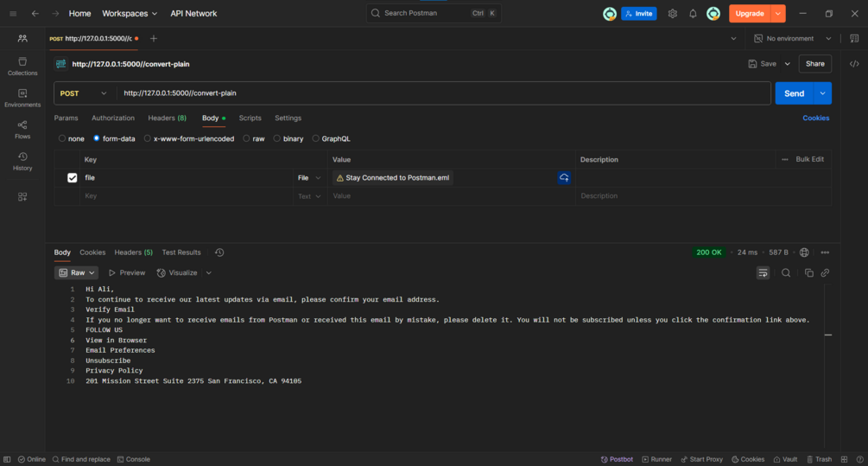The width and height of the screenshot is (868, 466).
Task: Open the hamburger menu icon
Action: [13, 13]
